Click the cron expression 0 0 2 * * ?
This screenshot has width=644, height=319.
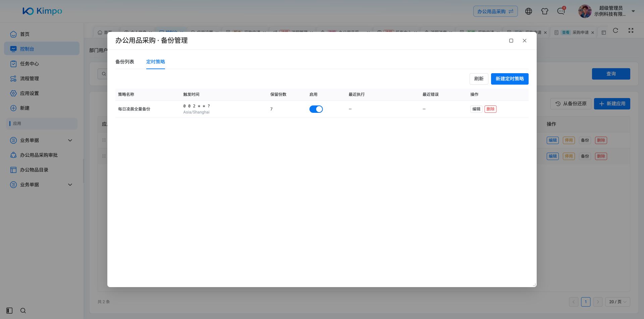click(x=197, y=106)
